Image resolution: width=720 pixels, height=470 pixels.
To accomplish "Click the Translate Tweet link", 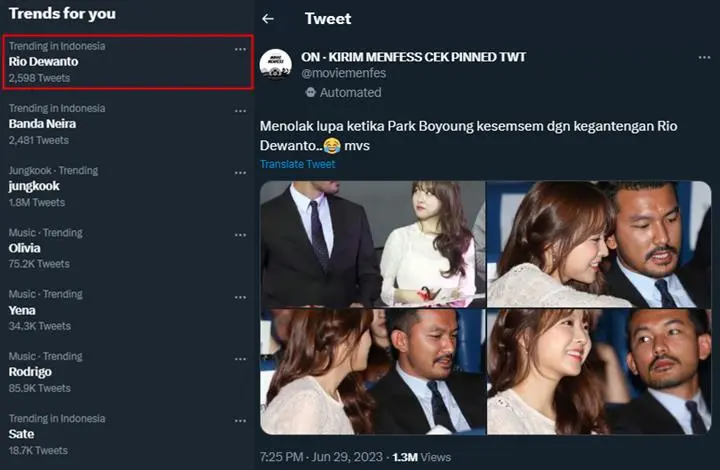I will point(298,164).
